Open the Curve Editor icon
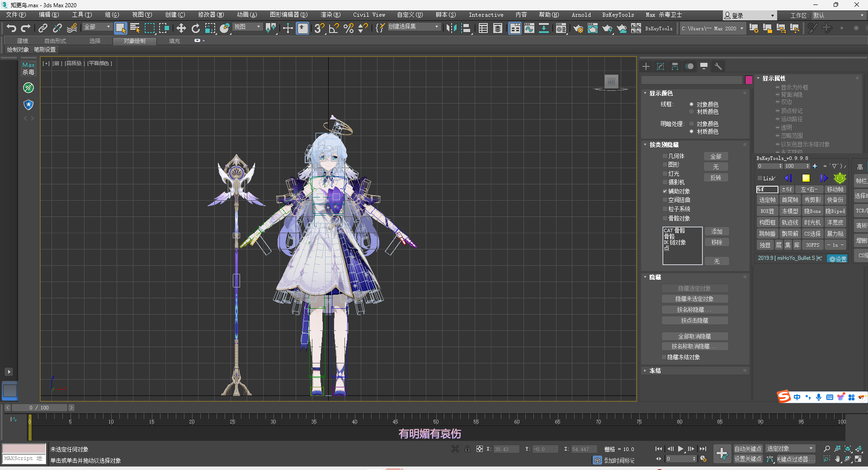 point(529,28)
